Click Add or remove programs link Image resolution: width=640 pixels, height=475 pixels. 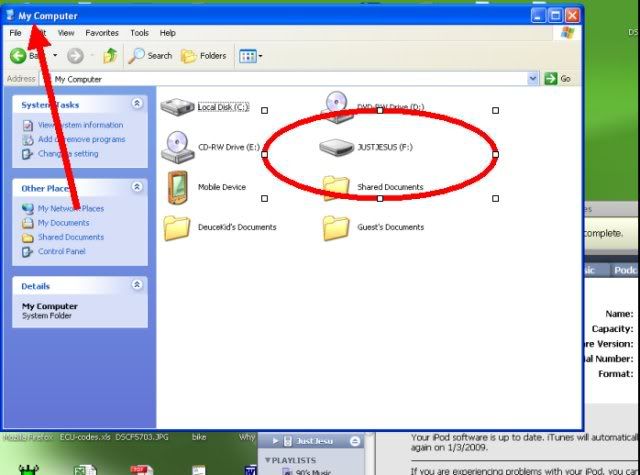point(80,139)
